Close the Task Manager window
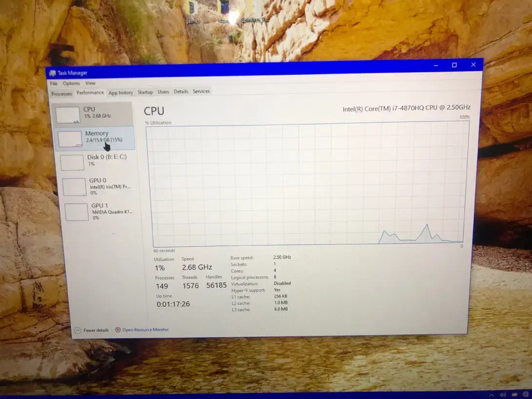 coord(473,64)
